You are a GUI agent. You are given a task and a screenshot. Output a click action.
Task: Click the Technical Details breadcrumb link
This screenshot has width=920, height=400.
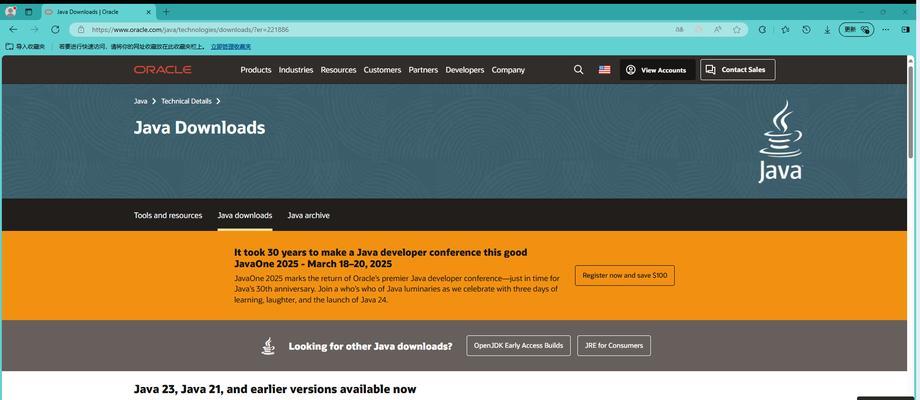point(187,101)
